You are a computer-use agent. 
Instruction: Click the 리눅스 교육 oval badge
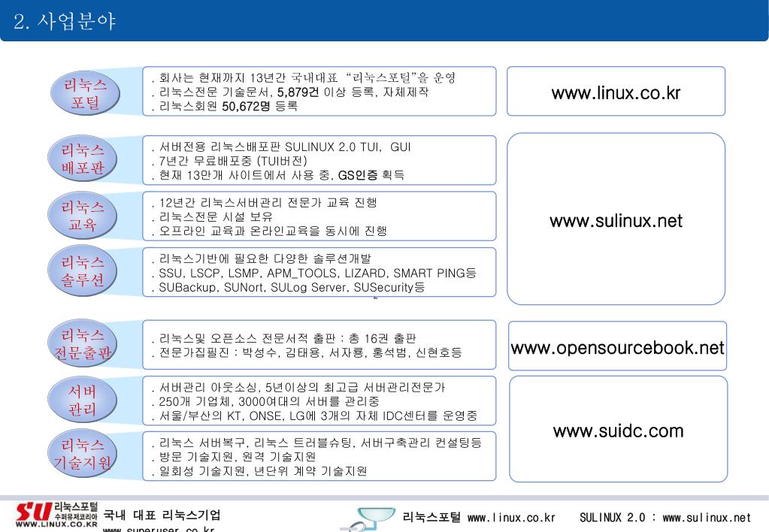click(x=83, y=215)
